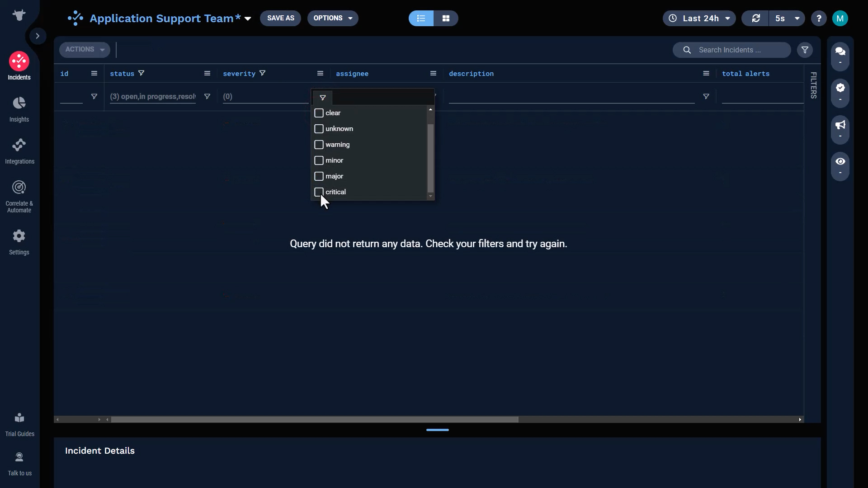The image size is (868, 488).
Task: Click the Incident Details resize handle
Action: click(x=437, y=430)
